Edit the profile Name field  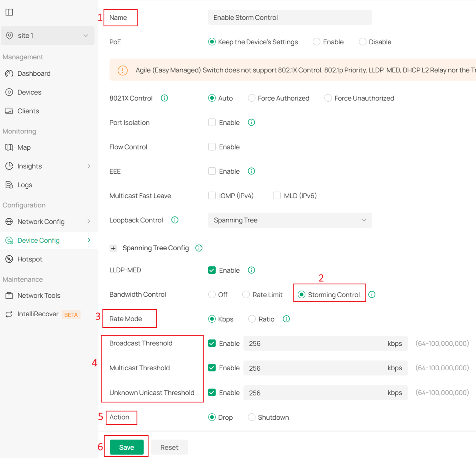[290, 17]
